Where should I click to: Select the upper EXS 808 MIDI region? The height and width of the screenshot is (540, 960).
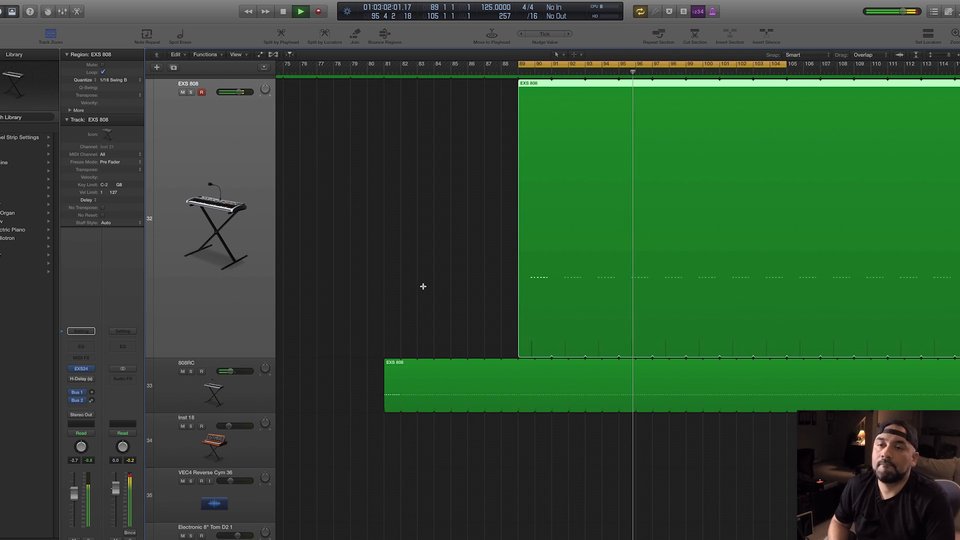[x=739, y=218]
